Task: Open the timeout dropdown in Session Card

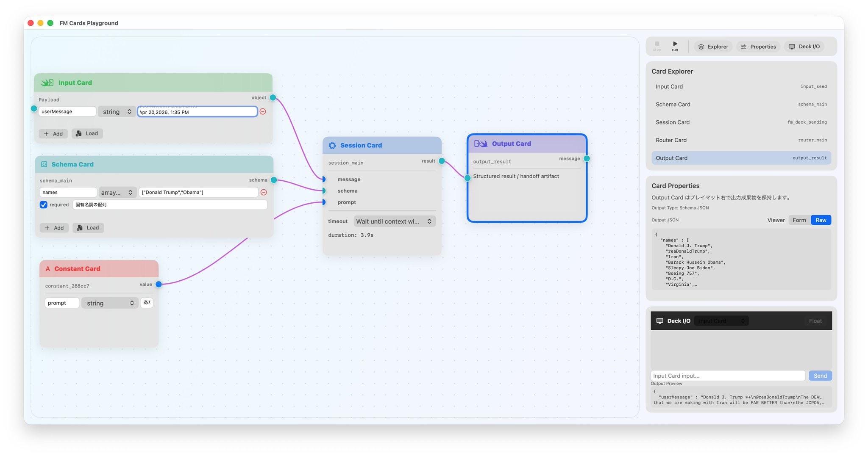Action: pos(393,221)
